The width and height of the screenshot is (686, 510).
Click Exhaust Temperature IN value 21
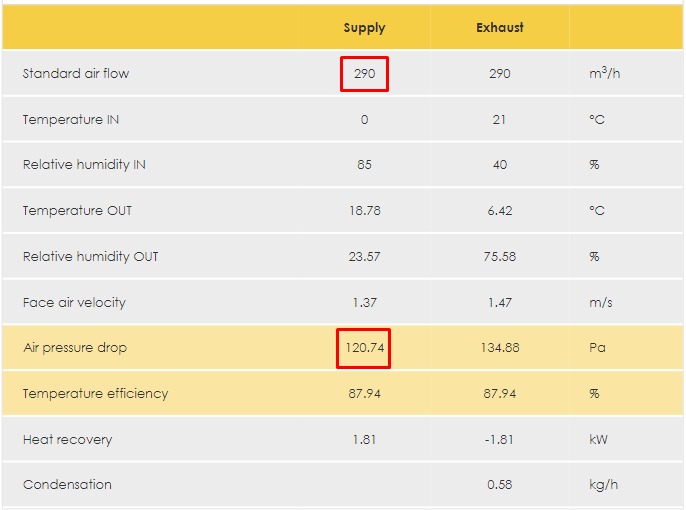[499, 119]
